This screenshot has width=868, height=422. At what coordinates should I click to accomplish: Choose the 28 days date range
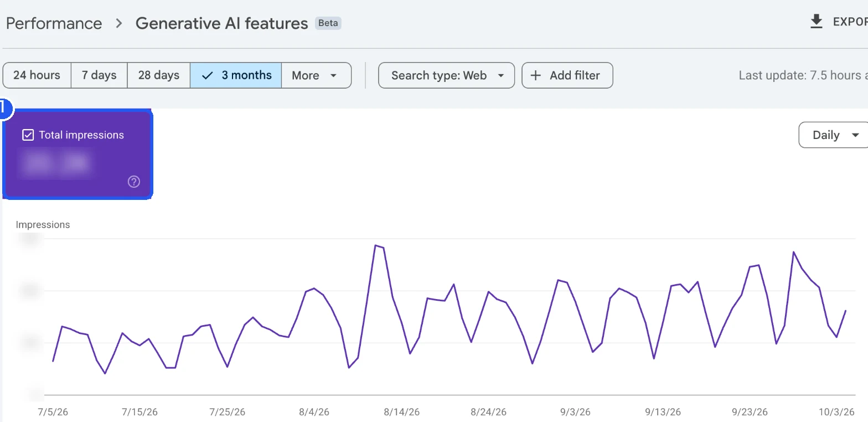click(159, 75)
